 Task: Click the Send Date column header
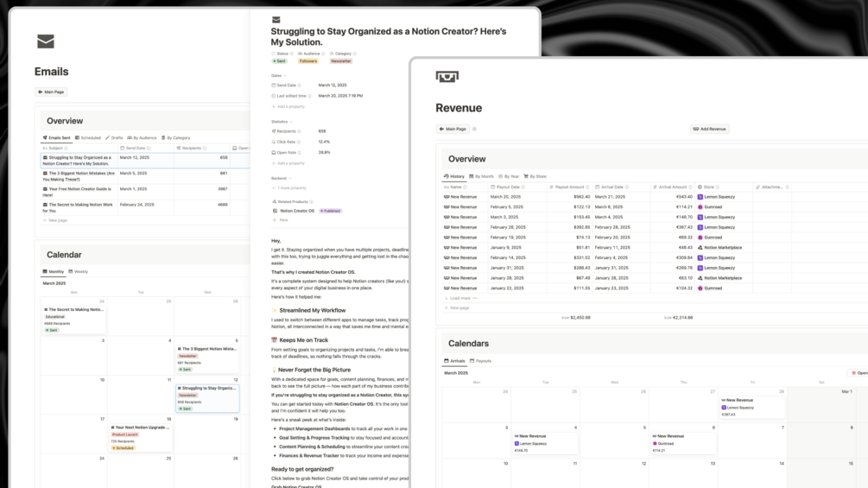(x=146, y=149)
